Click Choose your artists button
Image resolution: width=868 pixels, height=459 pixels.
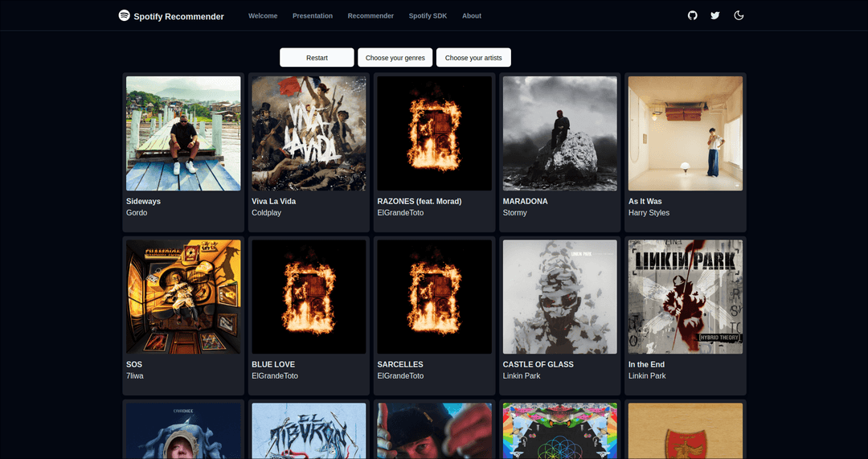473,58
